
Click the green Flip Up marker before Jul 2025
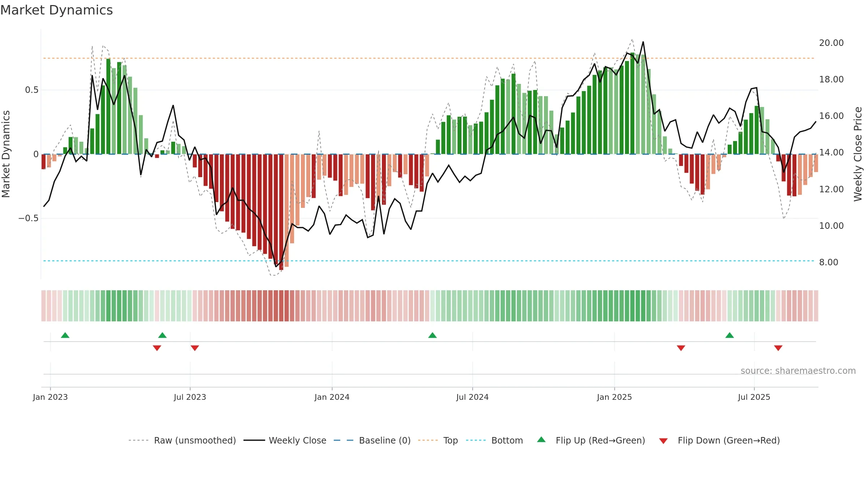(x=729, y=335)
